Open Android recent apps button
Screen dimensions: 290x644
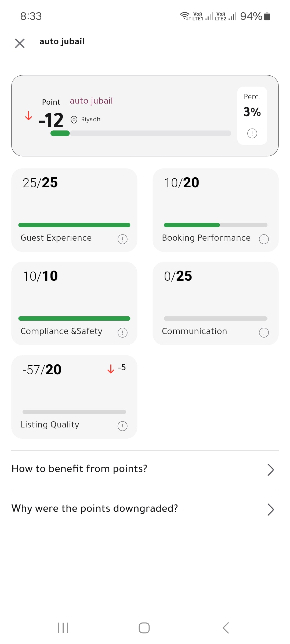(63, 628)
